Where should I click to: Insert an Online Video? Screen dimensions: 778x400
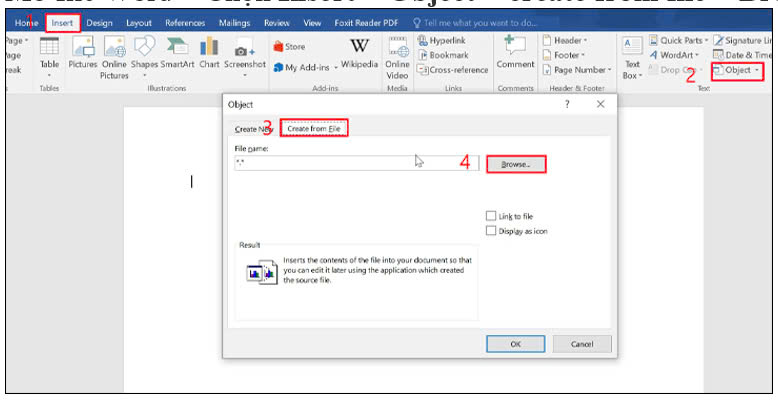tap(397, 58)
